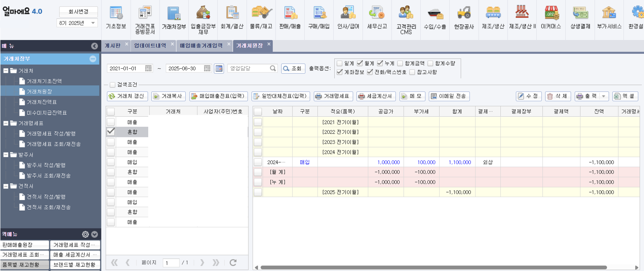Click the 회사변경 button
Screen dimensions: 644x271
(78, 12)
